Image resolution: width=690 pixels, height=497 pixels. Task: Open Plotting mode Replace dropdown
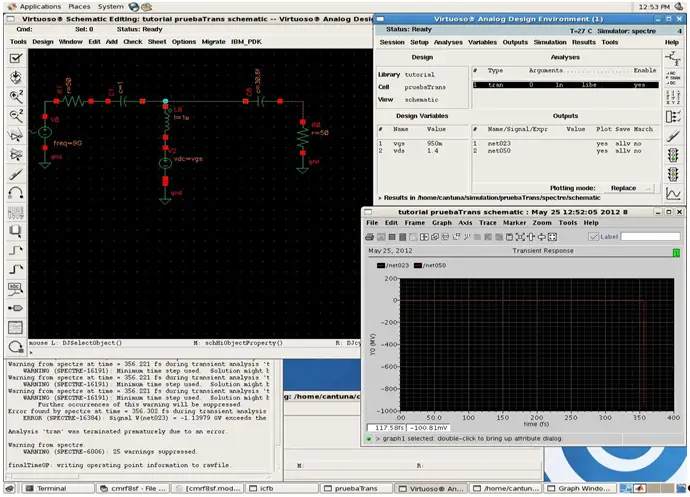tap(629, 188)
